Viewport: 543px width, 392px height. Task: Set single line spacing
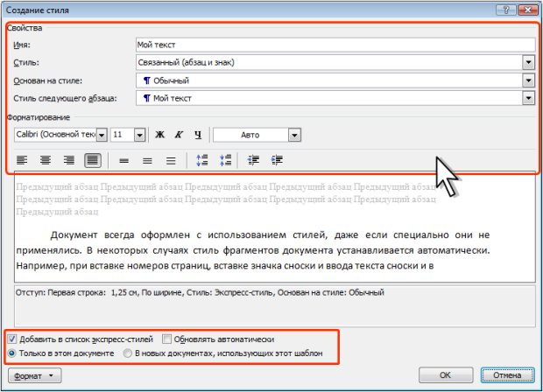pos(123,160)
